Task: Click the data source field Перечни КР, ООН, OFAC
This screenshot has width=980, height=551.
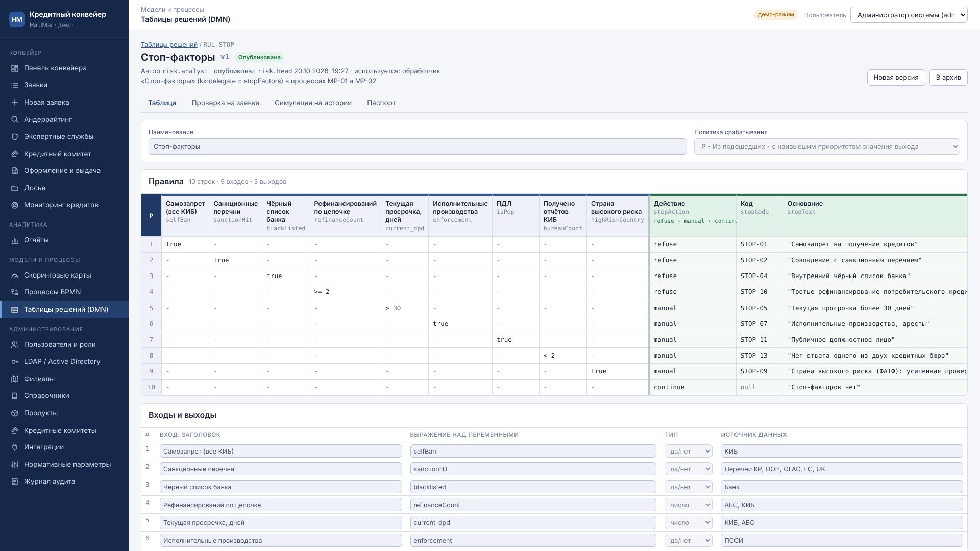Action: click(842, 469)
